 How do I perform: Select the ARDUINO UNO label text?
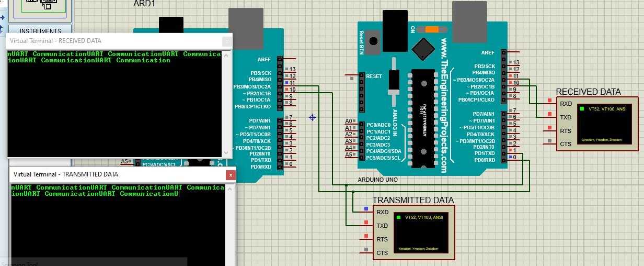click(x=377, y=180)
